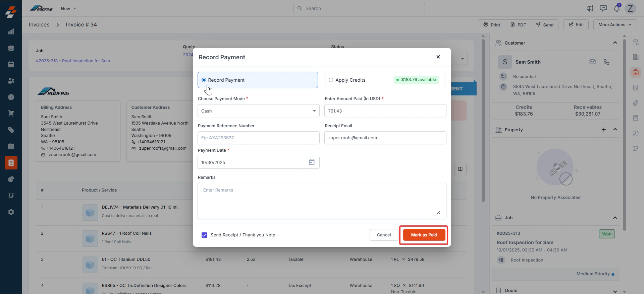Open job link #2025-313 Roof Inspection for Sam
The image size is (644, 294).
73,61
